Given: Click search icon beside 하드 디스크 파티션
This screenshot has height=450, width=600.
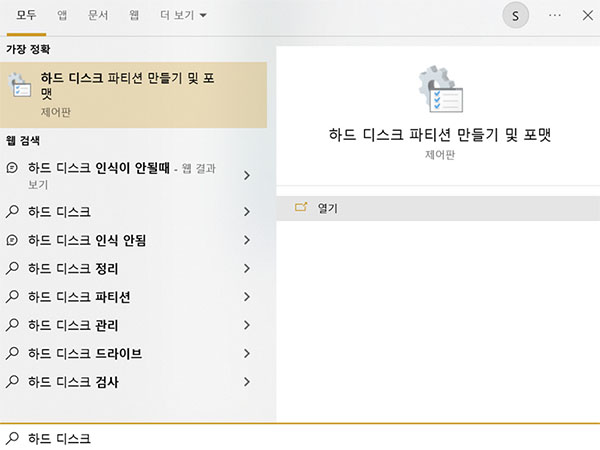Looking at the screenshot, I should 12,296.
